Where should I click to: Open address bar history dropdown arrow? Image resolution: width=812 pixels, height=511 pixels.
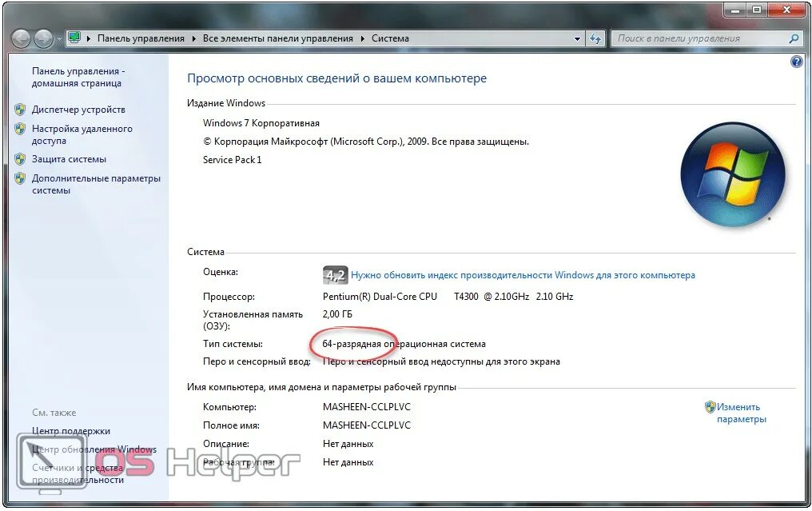pos(577,39)
